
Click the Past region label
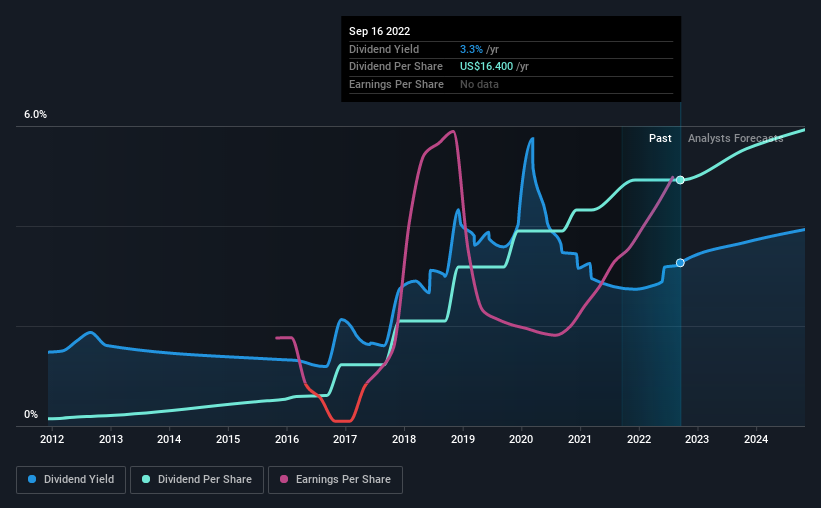pos(660,138)
